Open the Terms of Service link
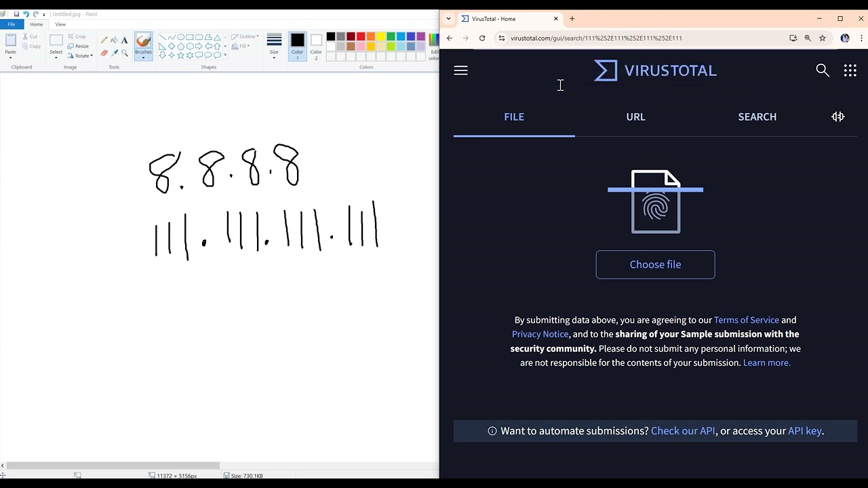This screenshot has width=868, height=488. 746,320
